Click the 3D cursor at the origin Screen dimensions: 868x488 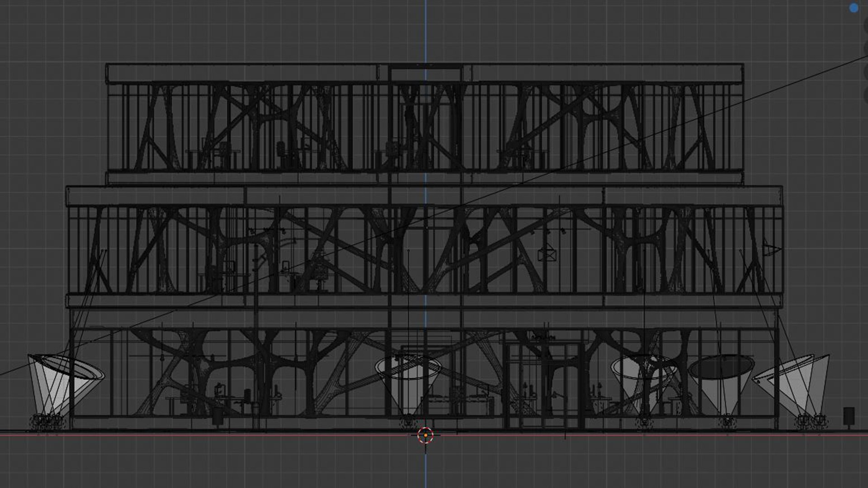425,435
